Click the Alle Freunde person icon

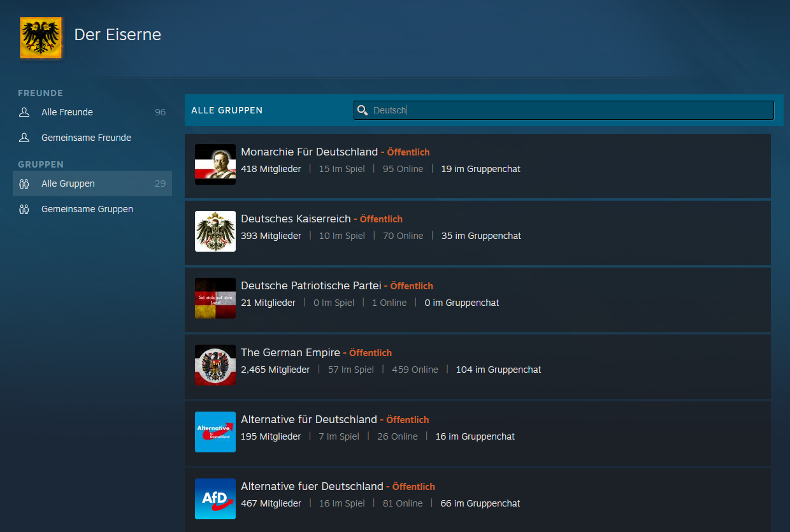(24, 112)
